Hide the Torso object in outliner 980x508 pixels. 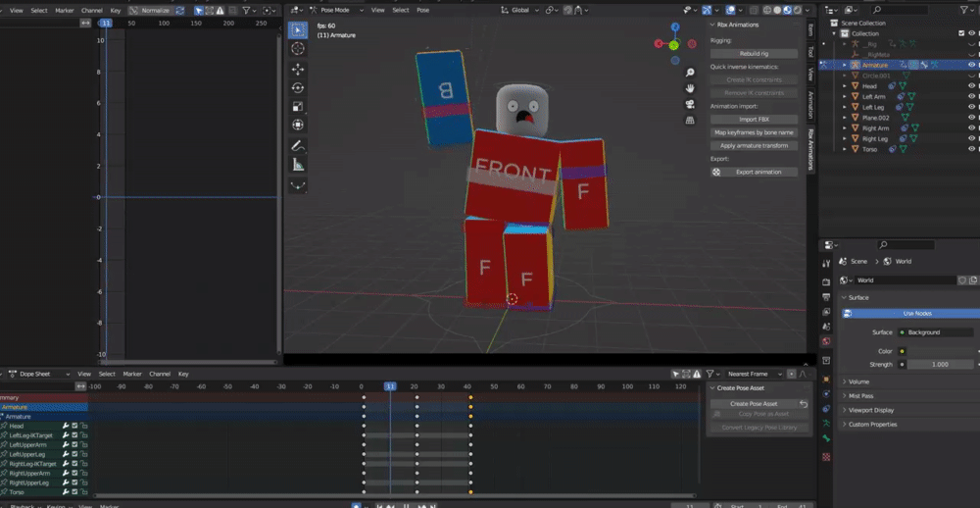pyautogui.click(x=972, y=149)
